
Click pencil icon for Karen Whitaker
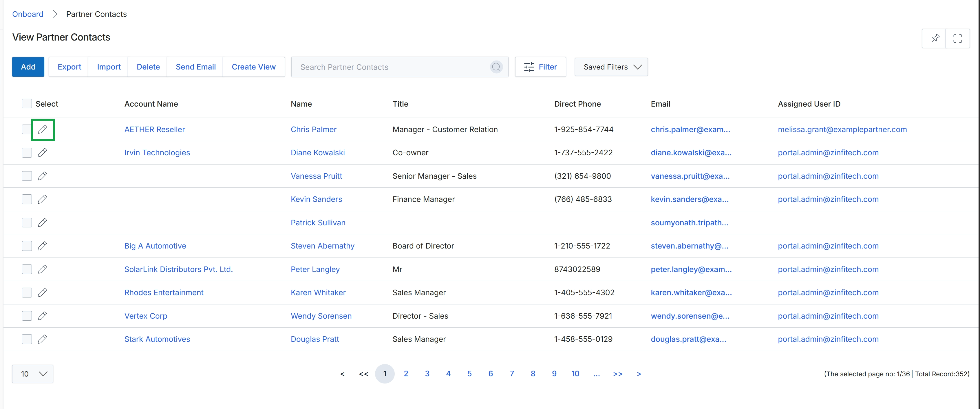pos(43,292)
